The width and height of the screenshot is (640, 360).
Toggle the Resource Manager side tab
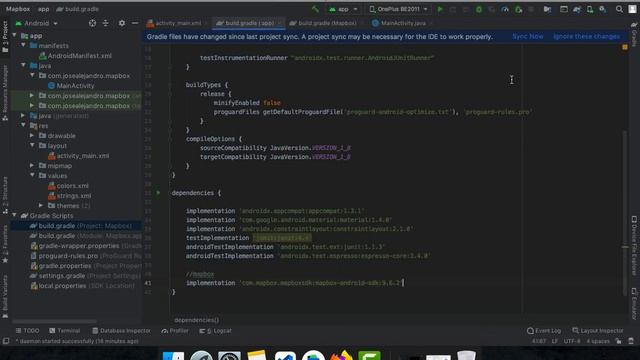pyautogui.click(x=5, y=92)
